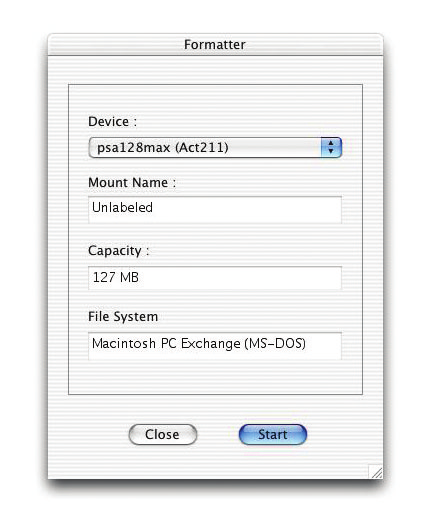This screenshot has width=429, height=524.
Task: Click the "File System" label text
Action: pos(123,317)
